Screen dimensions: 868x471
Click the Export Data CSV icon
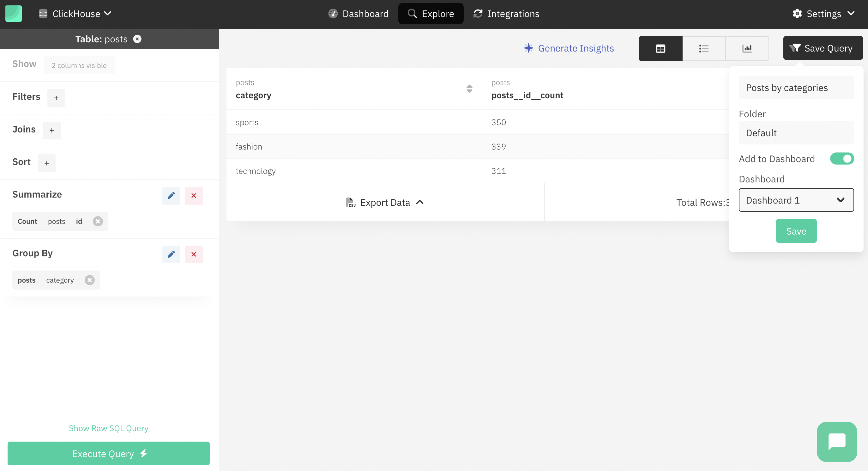(350, 202)
